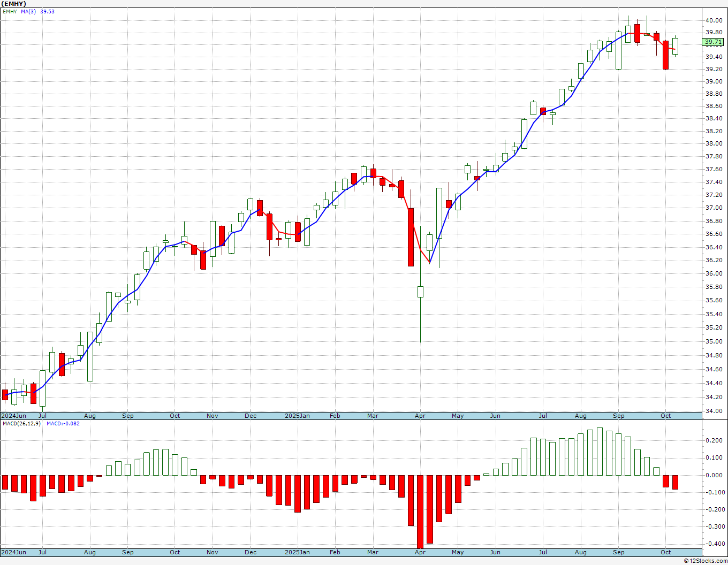This screenshot has height=565, width=728.
Task: Click Apr on the price chart date axis
Action: coord(420,416)
